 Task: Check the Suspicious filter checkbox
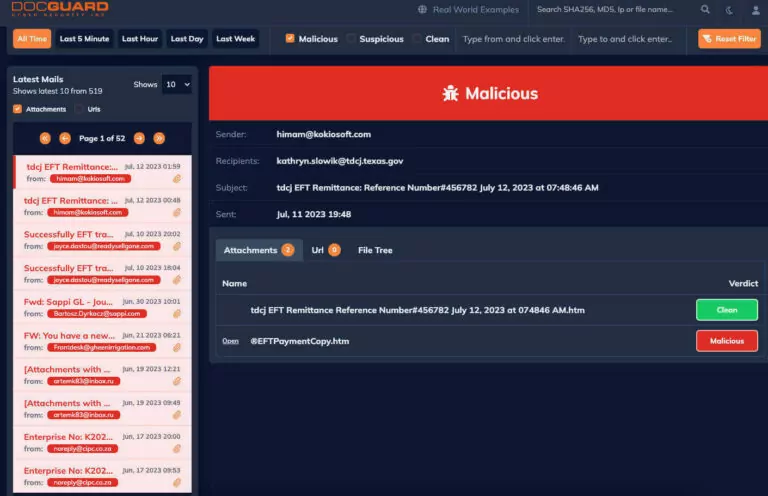[351, 38]
